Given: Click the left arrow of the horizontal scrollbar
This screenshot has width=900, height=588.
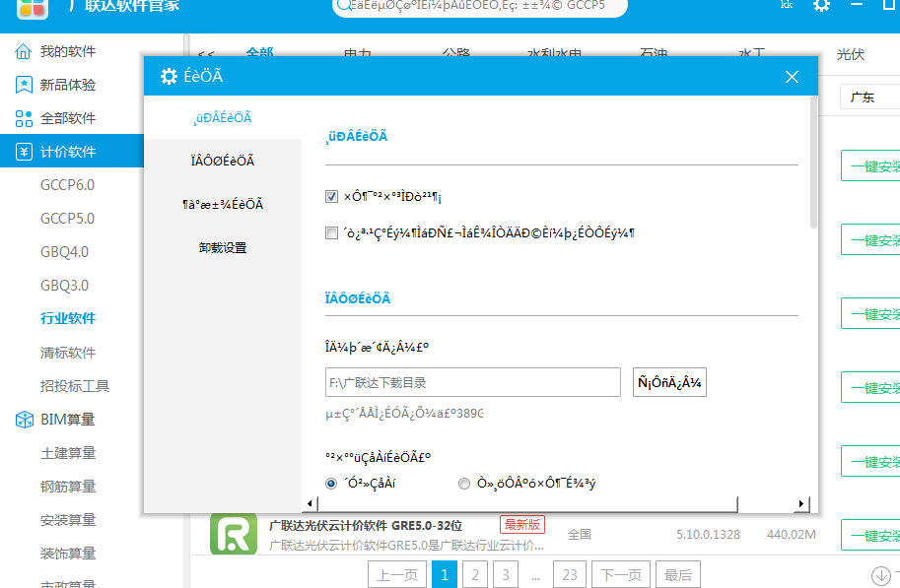Looking at the screenshot, I should pos(310,503).
